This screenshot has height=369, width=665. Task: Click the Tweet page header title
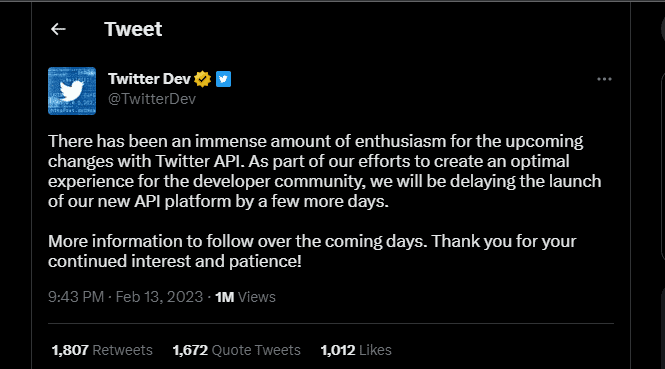(x=133, y=29)
